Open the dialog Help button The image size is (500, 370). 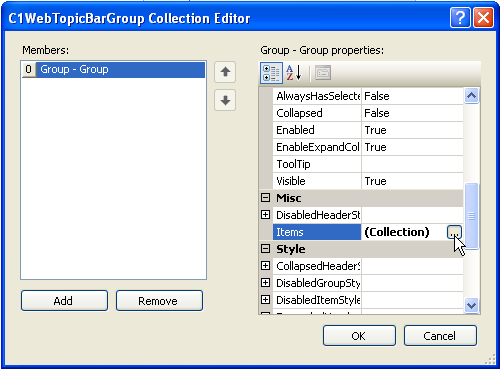pyautogui.click(x=460, y=18)
